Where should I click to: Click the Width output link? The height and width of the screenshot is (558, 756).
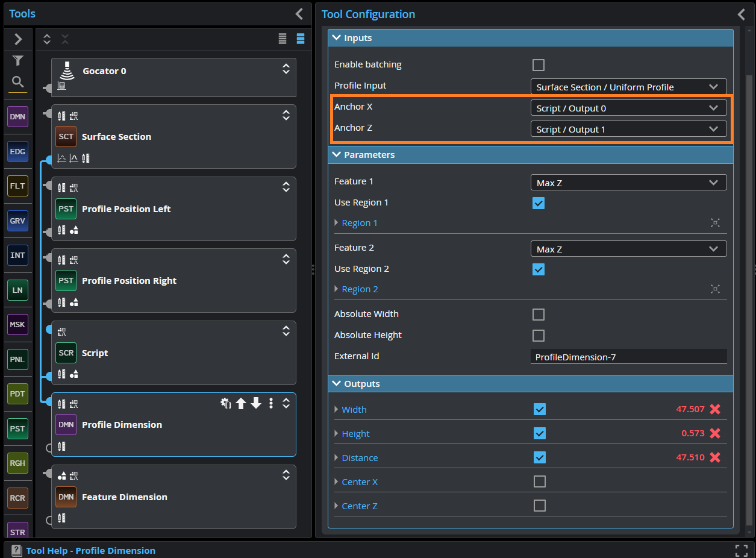point(354,410)
